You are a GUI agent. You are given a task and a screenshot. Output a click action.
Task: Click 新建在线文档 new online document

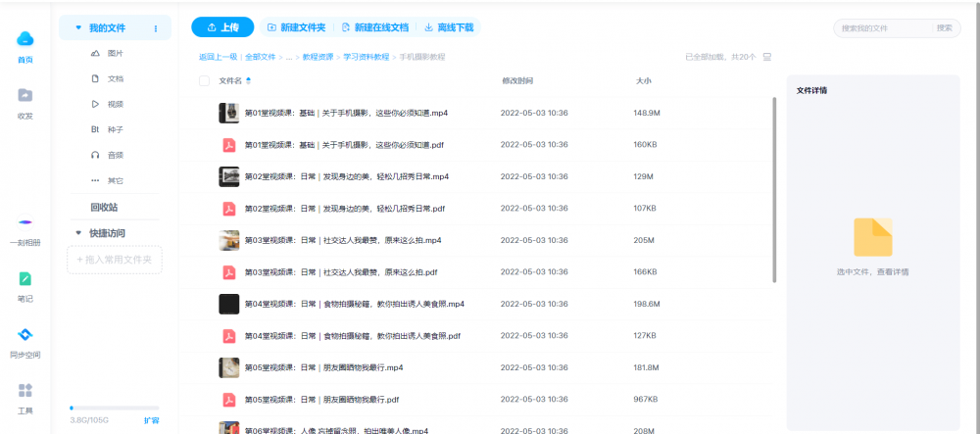[375, 27]
